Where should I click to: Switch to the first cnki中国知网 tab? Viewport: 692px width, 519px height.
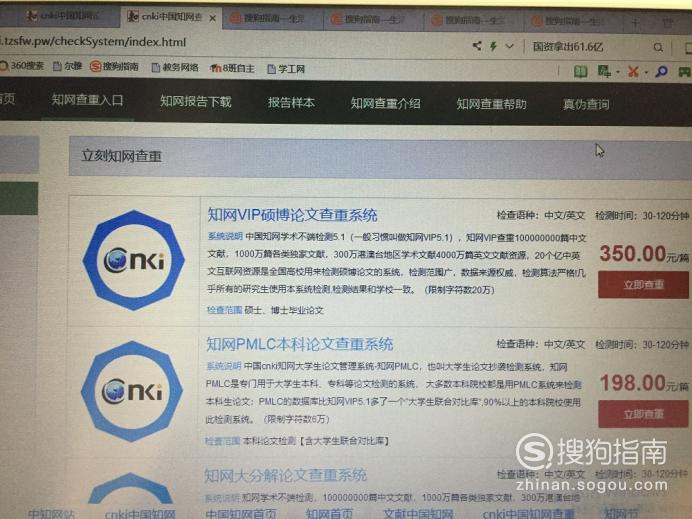62,16
